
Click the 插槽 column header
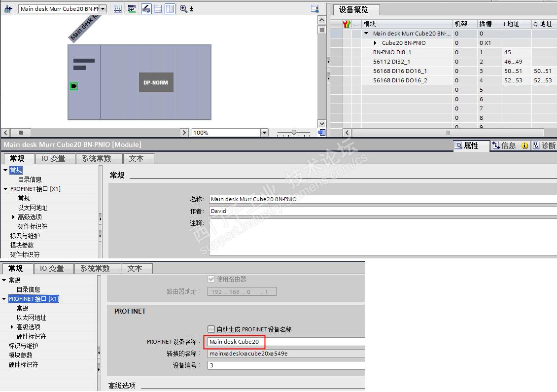[x=489, y=24]
